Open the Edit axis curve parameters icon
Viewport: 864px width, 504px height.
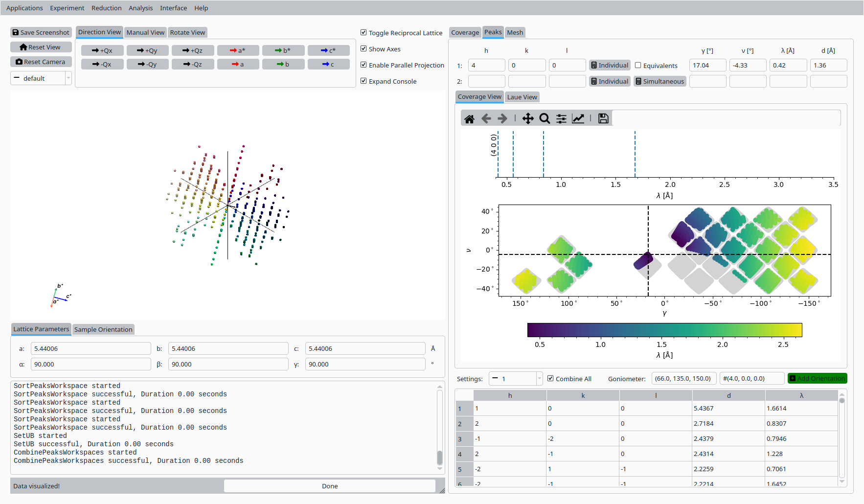point(578,119)
